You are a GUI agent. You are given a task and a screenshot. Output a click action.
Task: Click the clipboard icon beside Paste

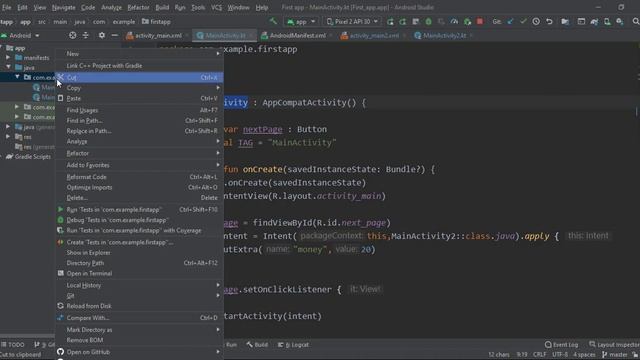tap(60, 98)
